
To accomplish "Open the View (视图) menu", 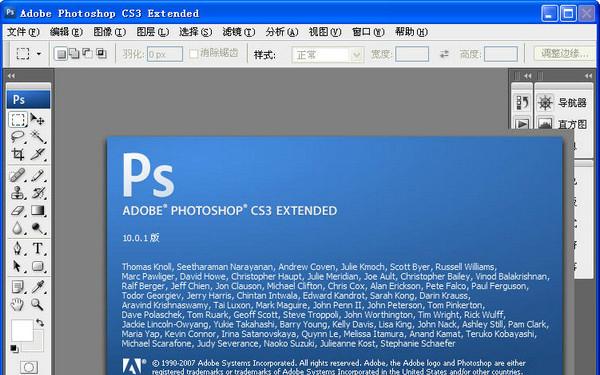I will tap(325, 32).
